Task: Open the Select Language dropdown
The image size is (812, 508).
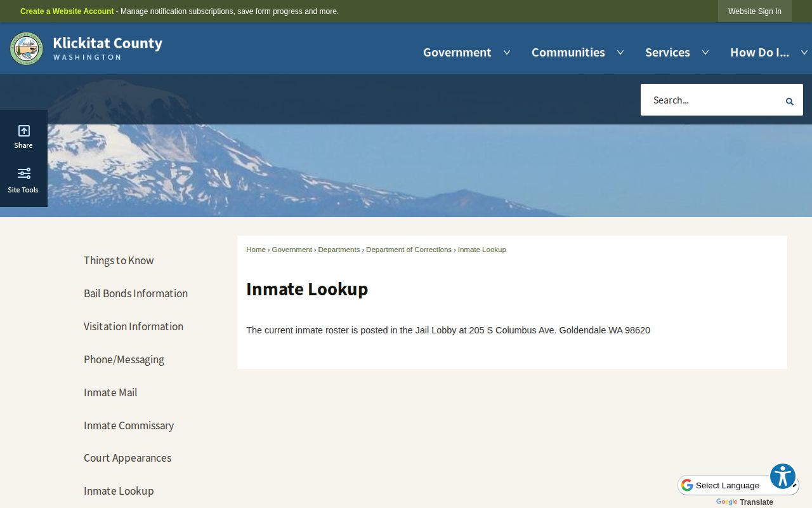Action: 738,485
